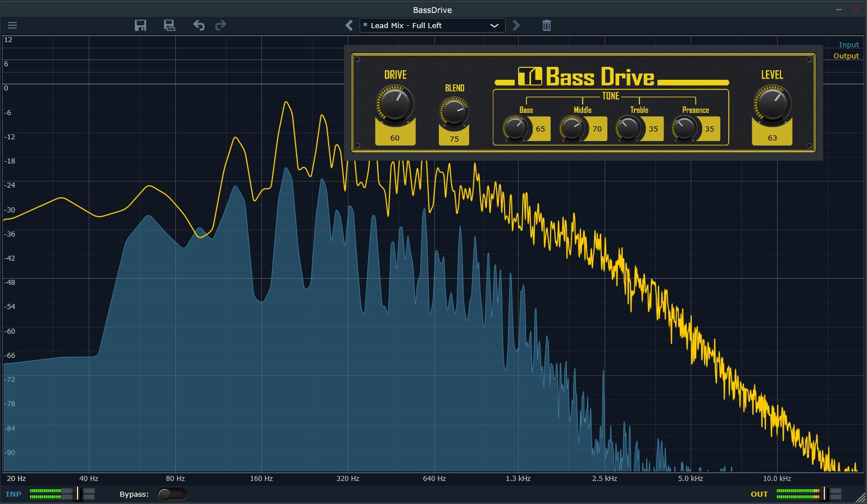The height and width of the screenshot is (504, 867).
Task: Click the OUT label
Action: [759, 494]
